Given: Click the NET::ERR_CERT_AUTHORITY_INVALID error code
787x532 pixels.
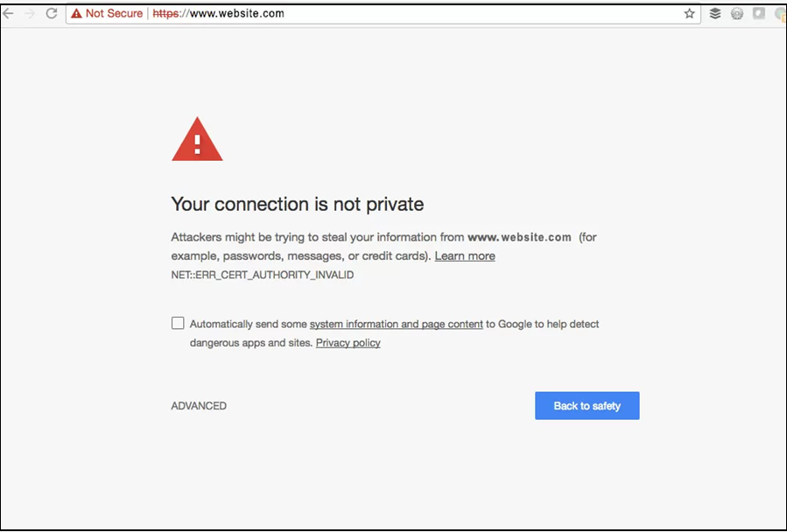Looking at the screenshot, I should point(262,275).
